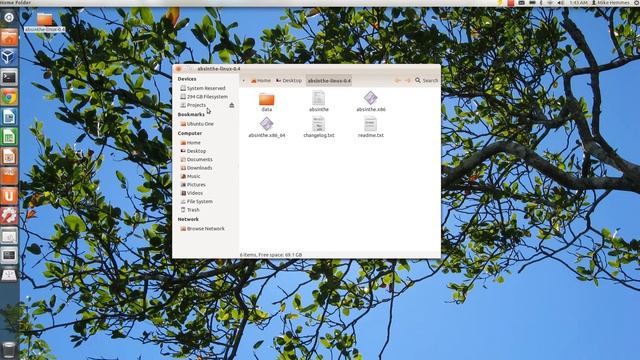Select the absinthe.x86 executable icon
The image size is (640, 360).
(370, 98)
